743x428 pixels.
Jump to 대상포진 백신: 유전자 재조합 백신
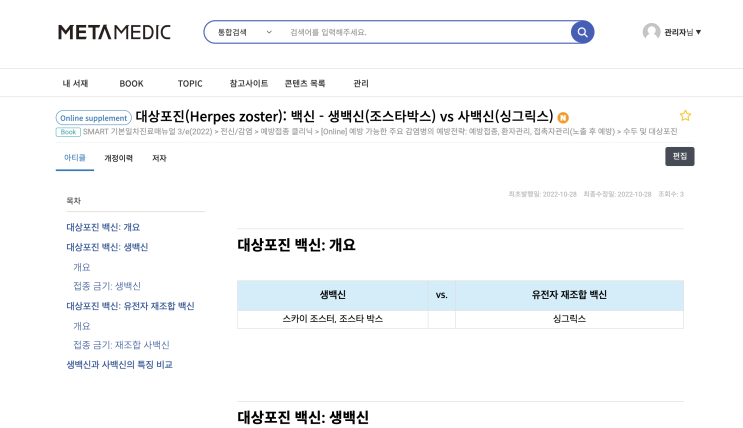point(130,306)
